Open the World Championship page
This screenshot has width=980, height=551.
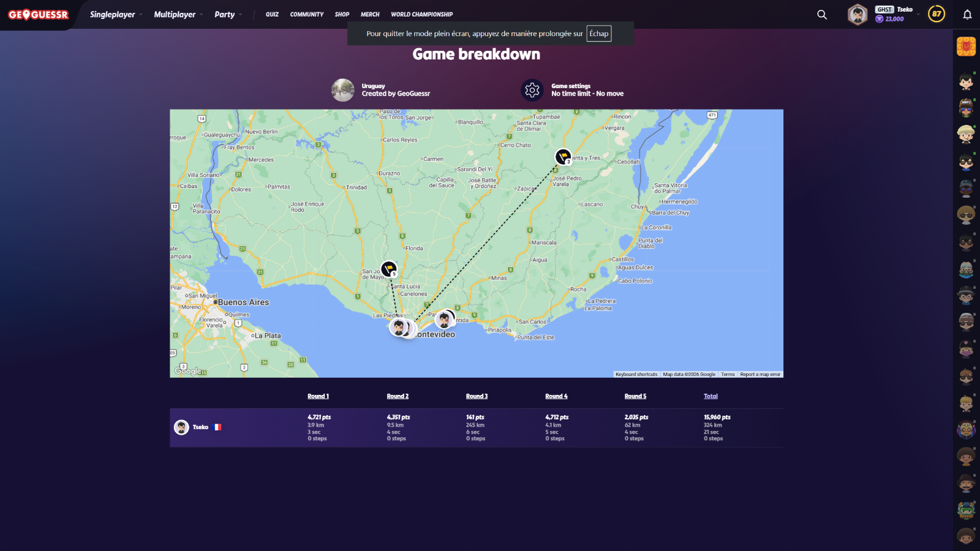[421, 15]
